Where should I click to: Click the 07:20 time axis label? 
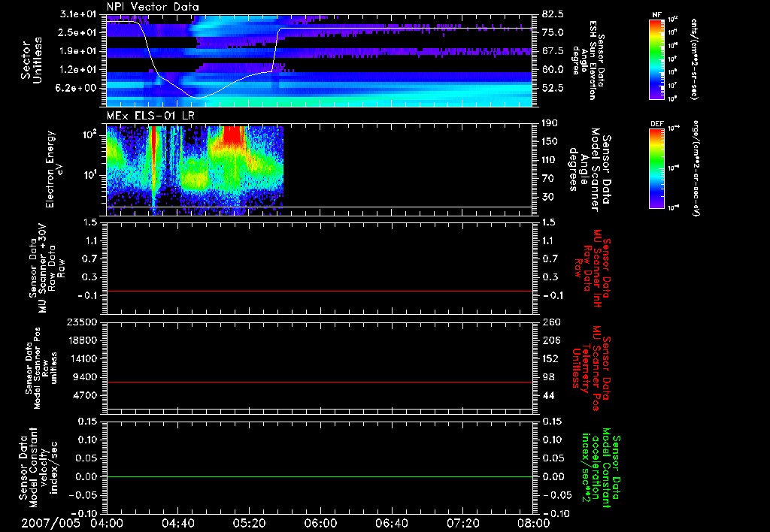[462, 523]
